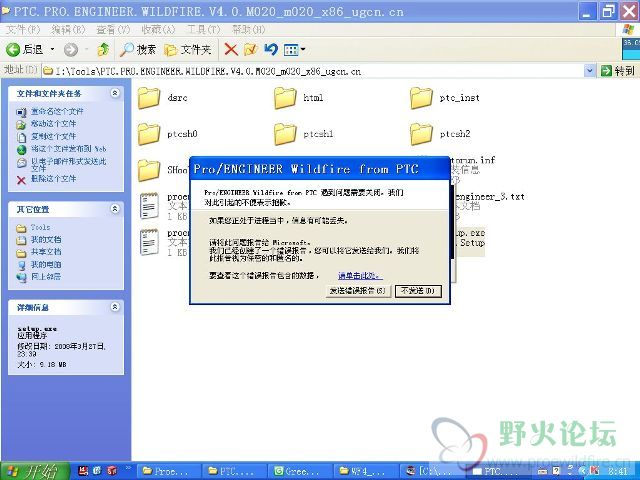The width and height of the screenshot is (640, 480).
Task: Click Publish this file to Web link
Action: coord(69,149)
